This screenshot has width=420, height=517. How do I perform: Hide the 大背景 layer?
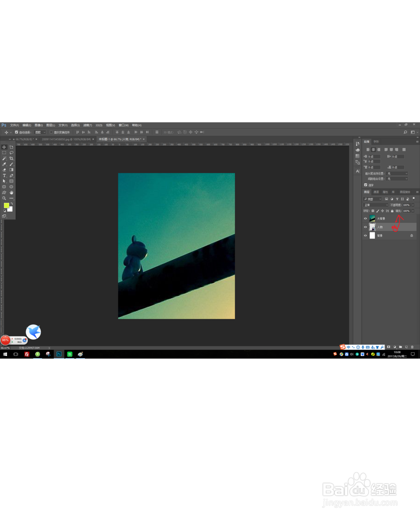[x=365, y=218]
